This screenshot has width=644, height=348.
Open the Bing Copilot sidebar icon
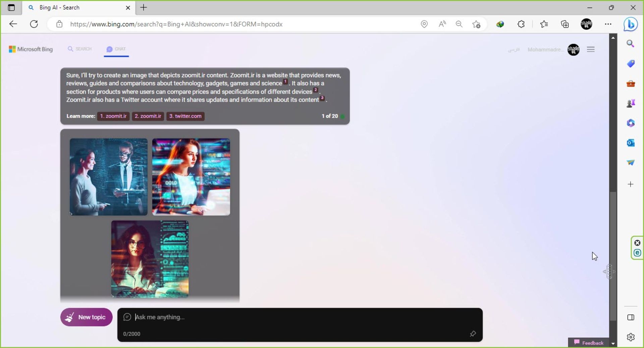[x=630, y=24]
